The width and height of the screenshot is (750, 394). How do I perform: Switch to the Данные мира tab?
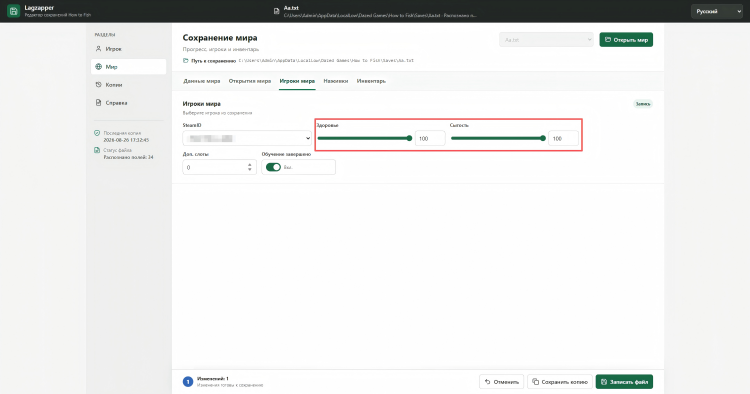coord(201,81)
